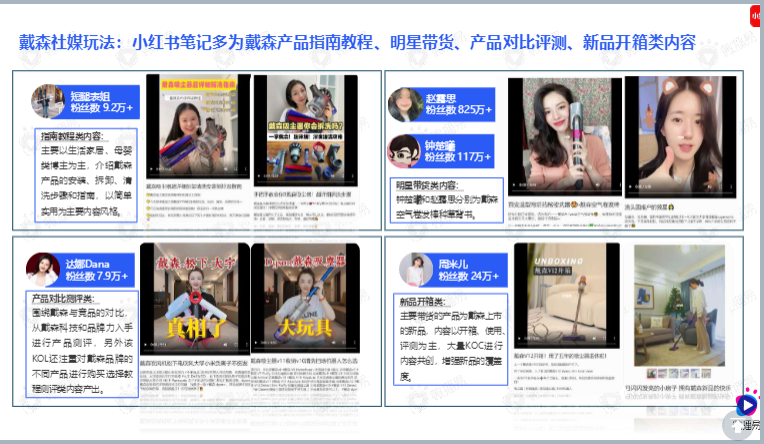Open 赵露思 hair curler video thumbnail
The image size is (764, 444).
[x=565, y=137]
